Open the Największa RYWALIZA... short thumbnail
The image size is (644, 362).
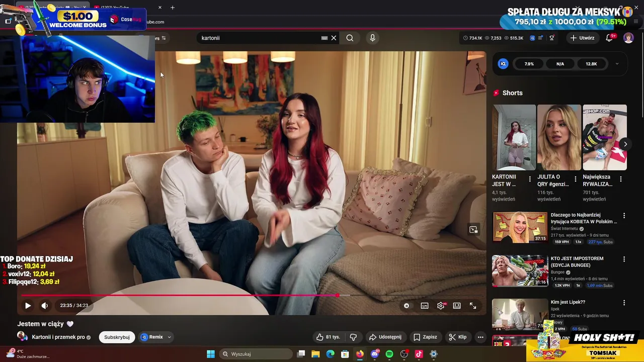(x=605, y=137)
